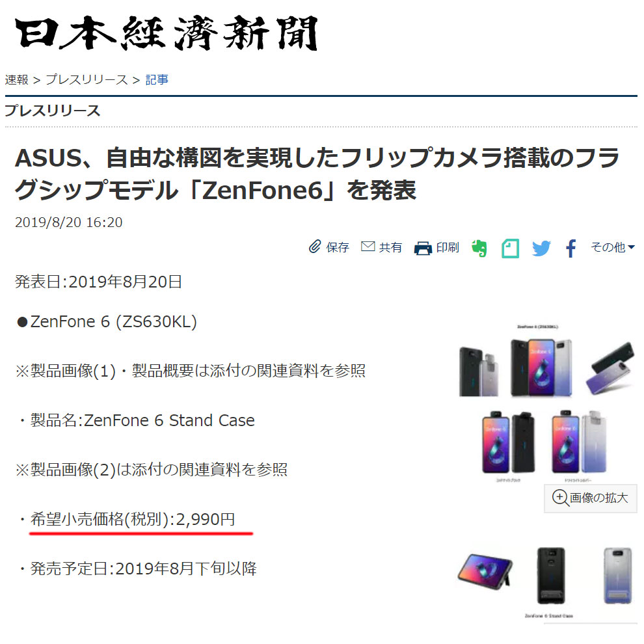Image resolution: width=644 pixels, height=644 pixels.
Task: Click the 記事 breadcrumb link
Action: tap(157, 79)
